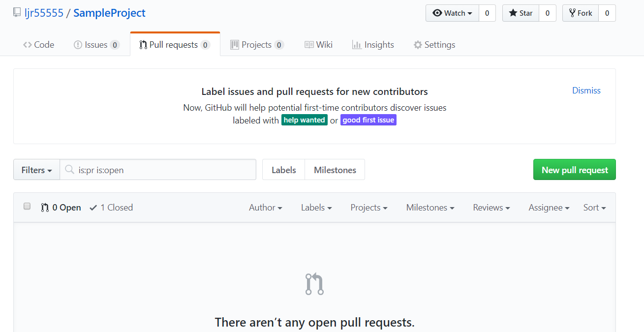Open the Reviews filter dropdown
Viewport: 644px width, 332px height.
point(491,208)
